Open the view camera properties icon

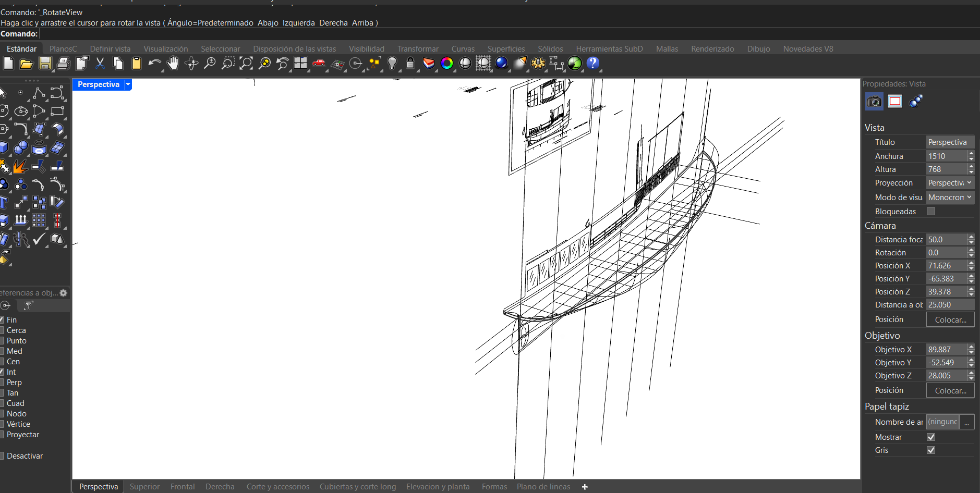point(874,102)
